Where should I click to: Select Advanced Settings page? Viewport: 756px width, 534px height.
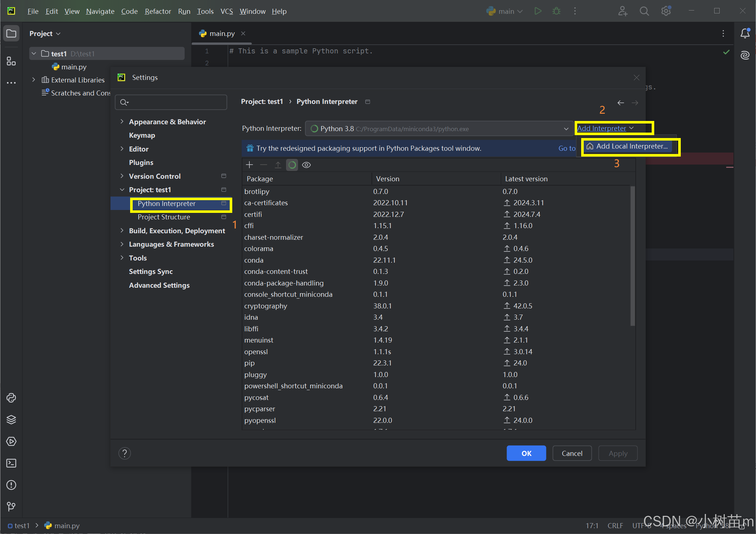[x=159, y=285]
